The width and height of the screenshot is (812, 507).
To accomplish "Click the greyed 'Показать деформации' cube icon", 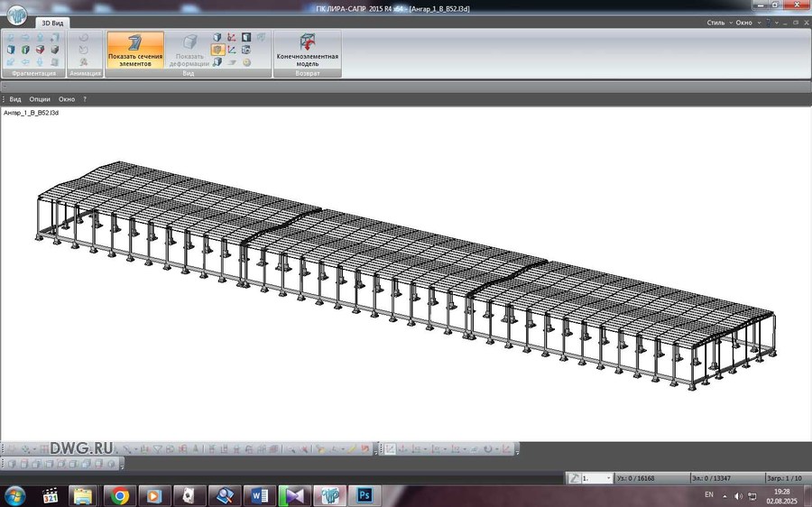I will click(189, 41).
